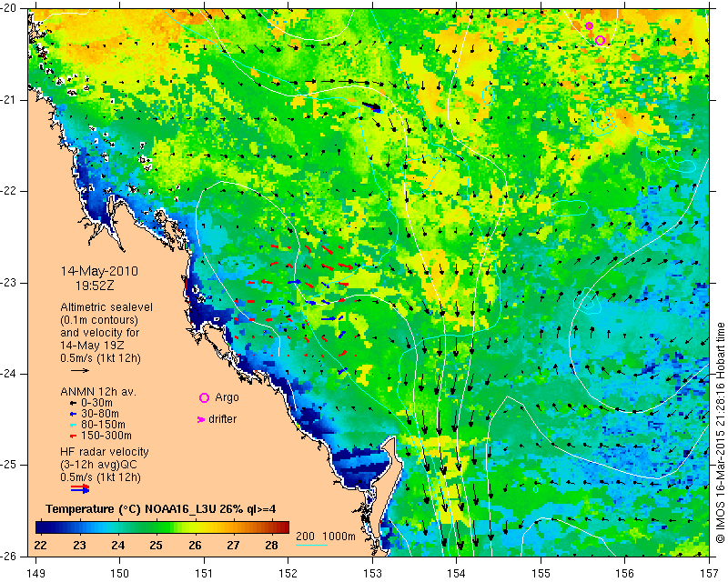
Task: Click the 'and velocity for' legend text
Action: [100, 333]
